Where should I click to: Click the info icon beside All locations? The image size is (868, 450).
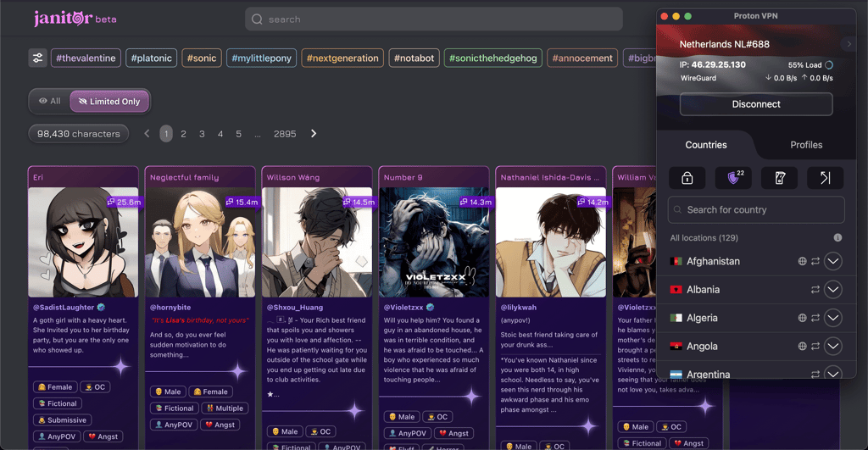coord(837,237)
